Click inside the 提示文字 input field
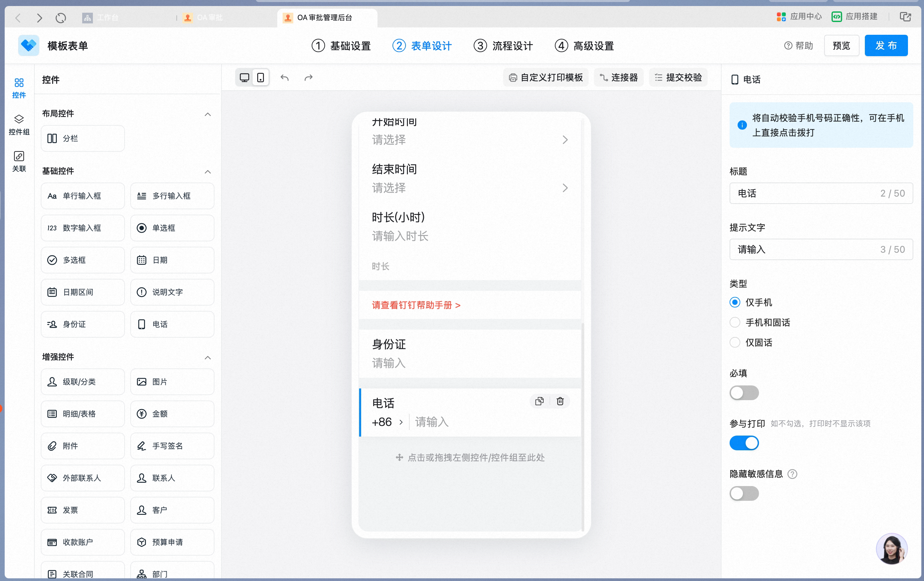 click(x=821, y=249)
